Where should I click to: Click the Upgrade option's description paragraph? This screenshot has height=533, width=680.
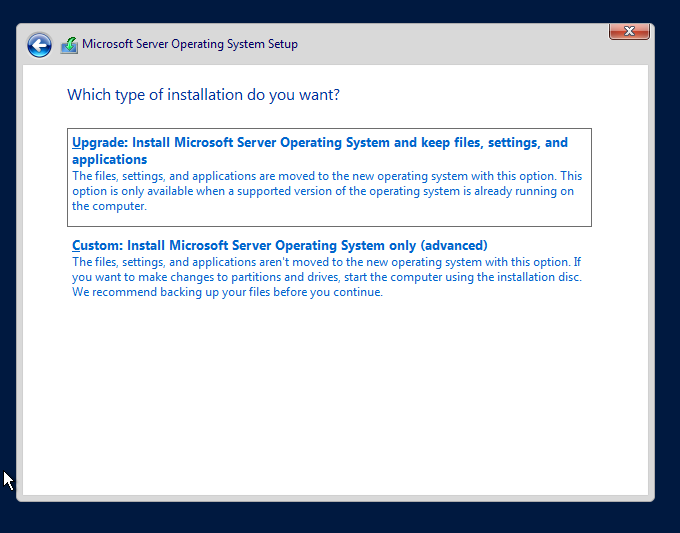pyautogui.click(x=326, y=191)
